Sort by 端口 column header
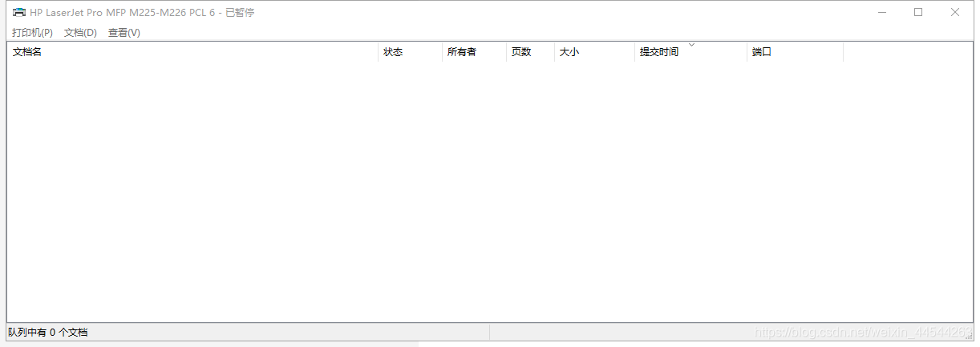 click(x=795, y=51)
